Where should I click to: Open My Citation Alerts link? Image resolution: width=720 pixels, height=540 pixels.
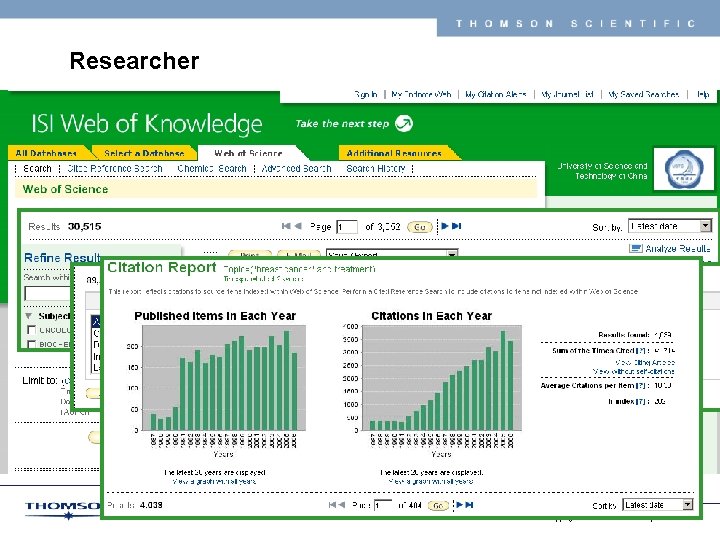pyautogui.click(x=496, y=95)
